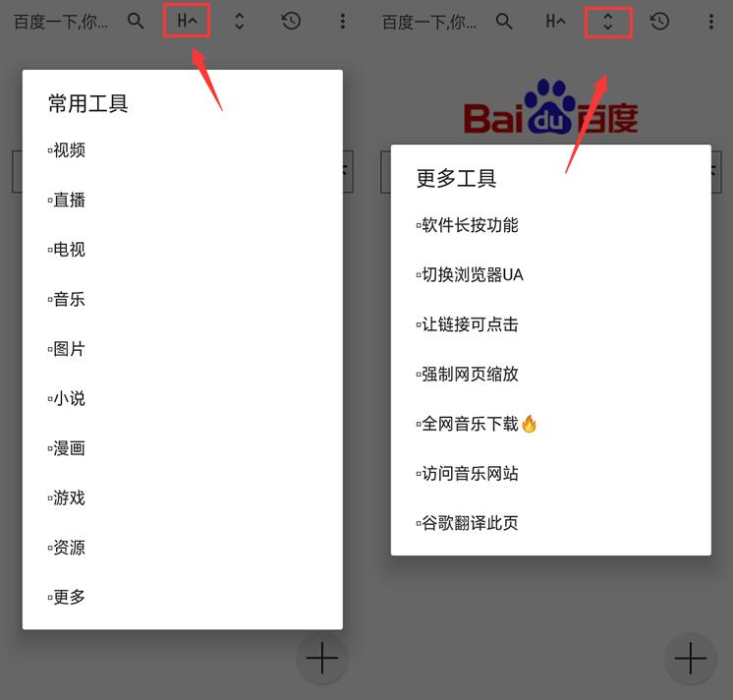733x700 pixels.
Task: Tap up-down arrows icon in left screen
Action: [x=240, y=21]
